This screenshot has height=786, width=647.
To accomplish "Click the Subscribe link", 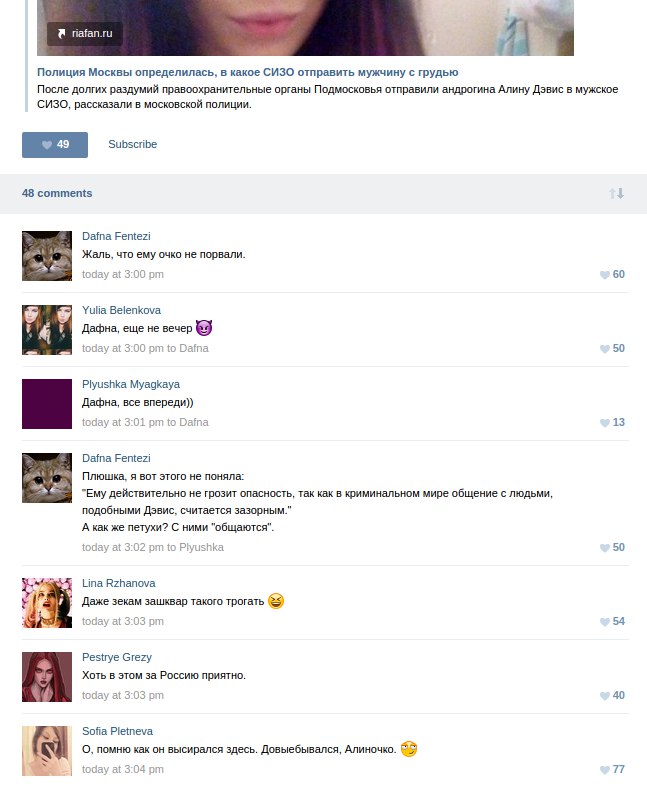I will pyautogui.click(x=132, y=144).
